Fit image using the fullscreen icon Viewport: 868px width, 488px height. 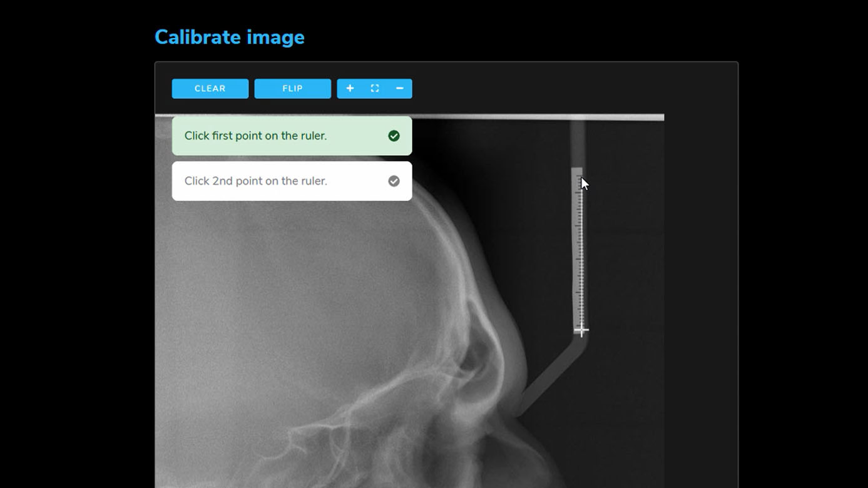coord(375,89)
